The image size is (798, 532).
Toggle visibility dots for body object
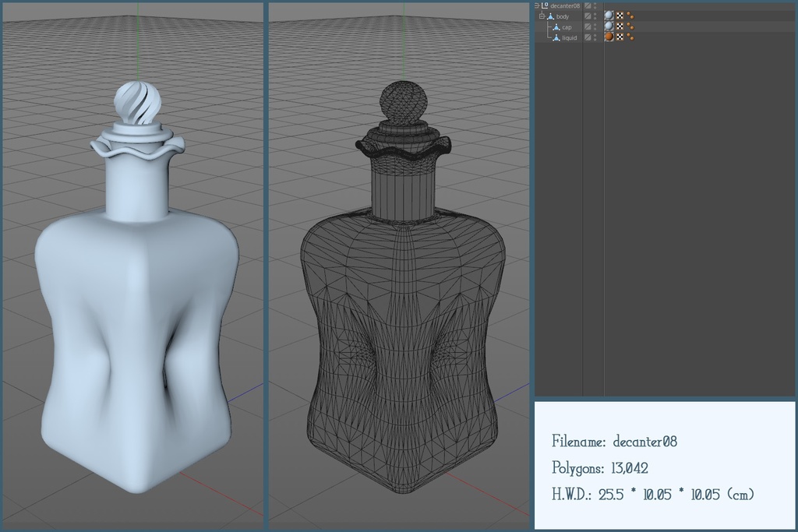595,16
